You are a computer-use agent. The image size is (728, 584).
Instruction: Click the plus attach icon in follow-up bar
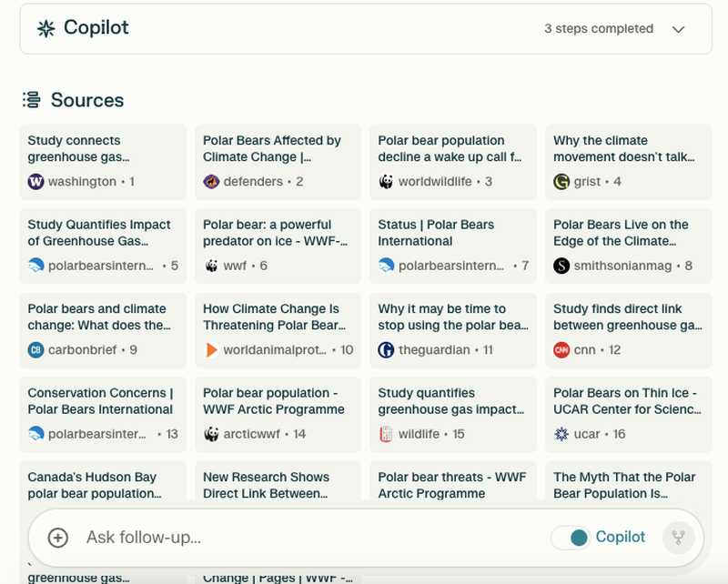point(57,538)
